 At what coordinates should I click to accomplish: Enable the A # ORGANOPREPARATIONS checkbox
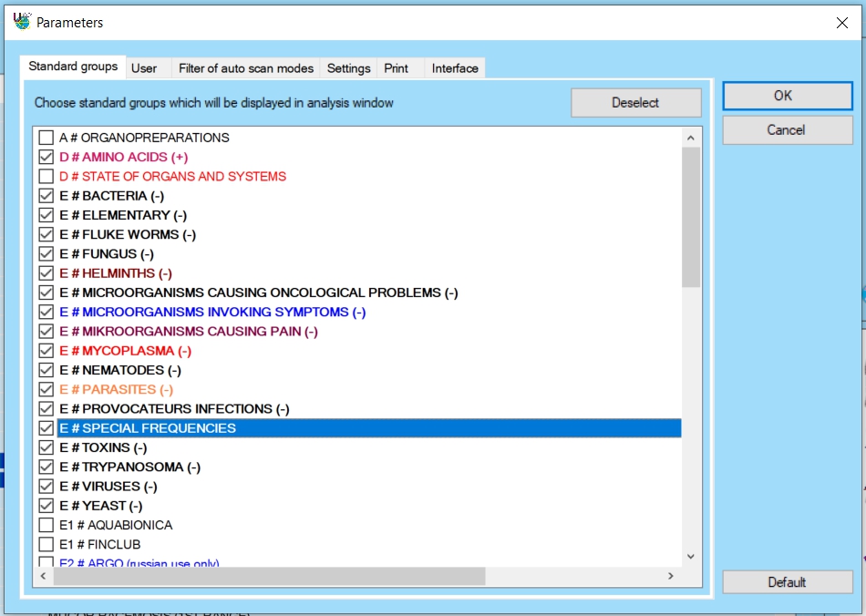click(46, 139)
